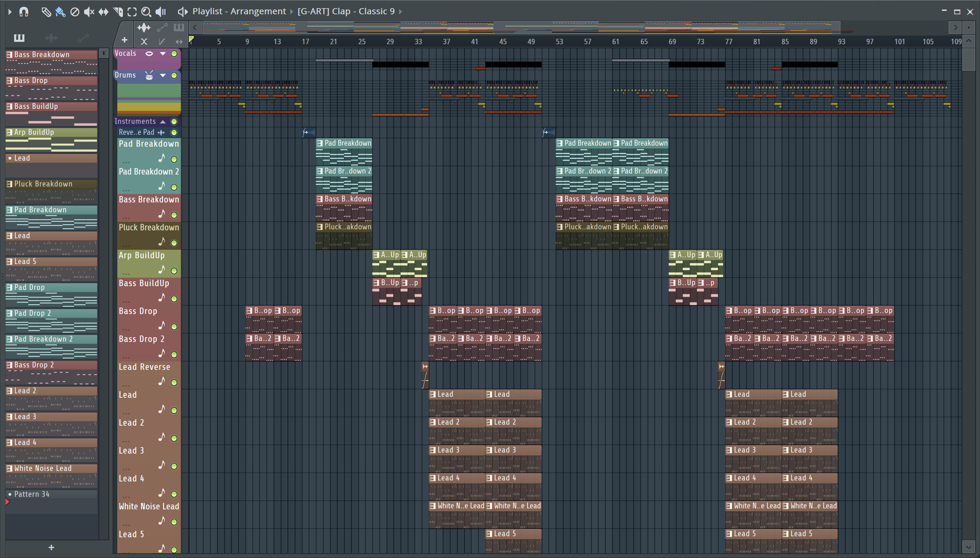Image resolution: width=980 pixels, height=558 pixels.
Task: Mute the Lead Reverse track
Action: [x=174, y=382]
